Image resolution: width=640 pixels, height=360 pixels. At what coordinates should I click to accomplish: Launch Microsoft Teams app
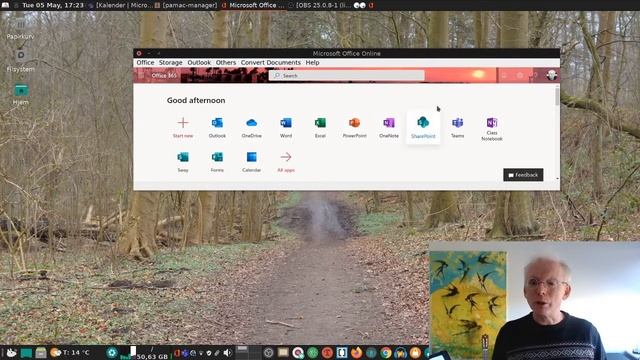point(458,123)
